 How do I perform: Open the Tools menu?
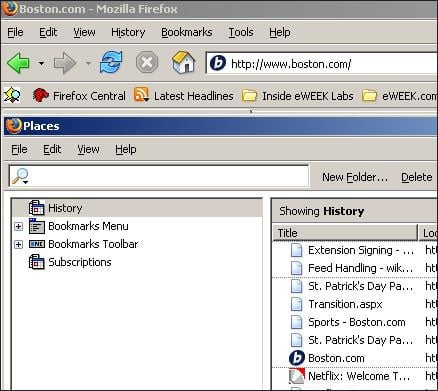[x=241, y=32]
